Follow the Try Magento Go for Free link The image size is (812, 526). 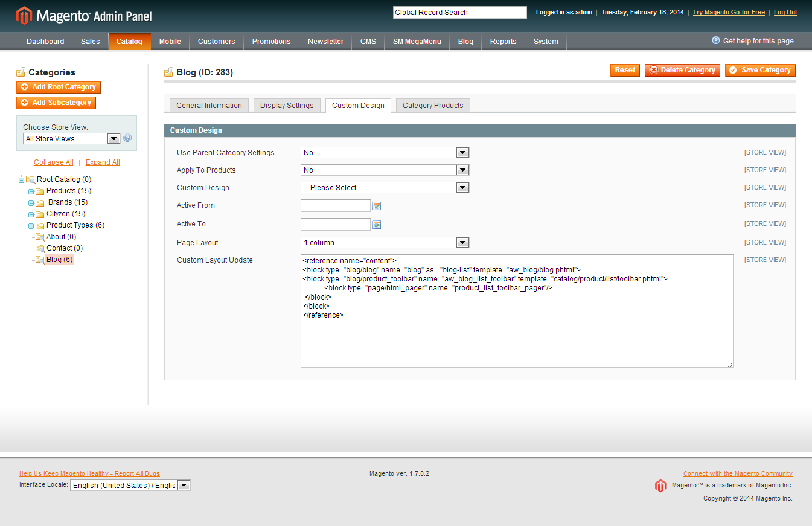pyautogui.click(x=729, y=13)
